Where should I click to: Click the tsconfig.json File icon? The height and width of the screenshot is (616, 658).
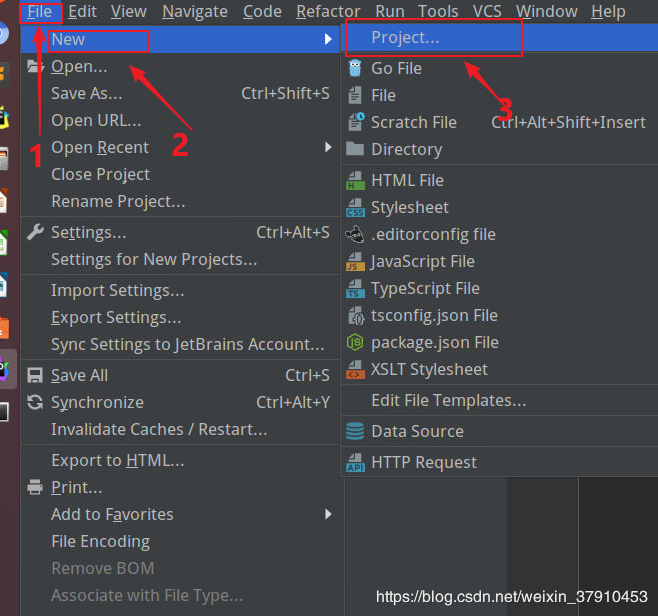click(x=356, y=316)
